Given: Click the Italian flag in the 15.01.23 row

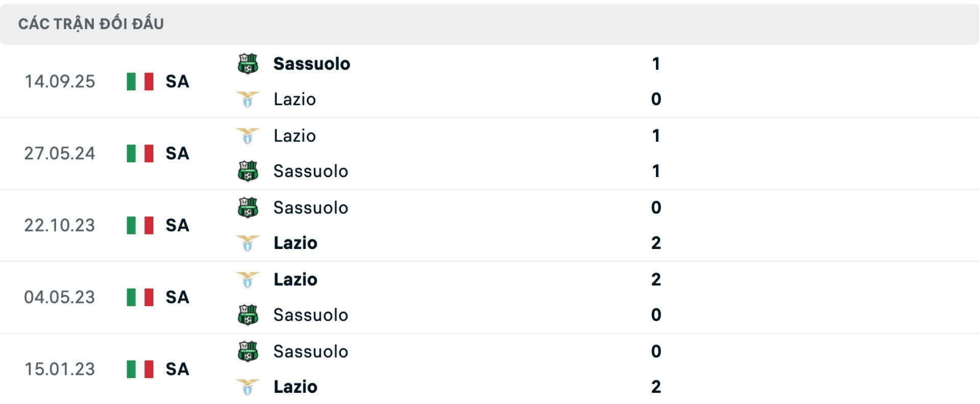Looking at the screenshot, I should (140, 369).
